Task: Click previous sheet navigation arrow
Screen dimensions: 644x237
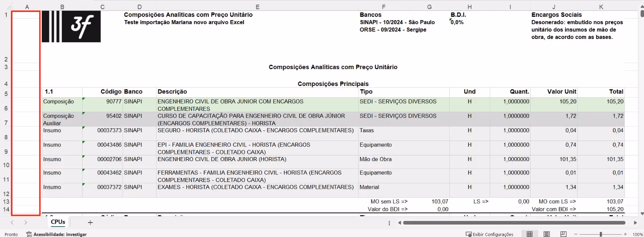Action: tap(12, 223)
